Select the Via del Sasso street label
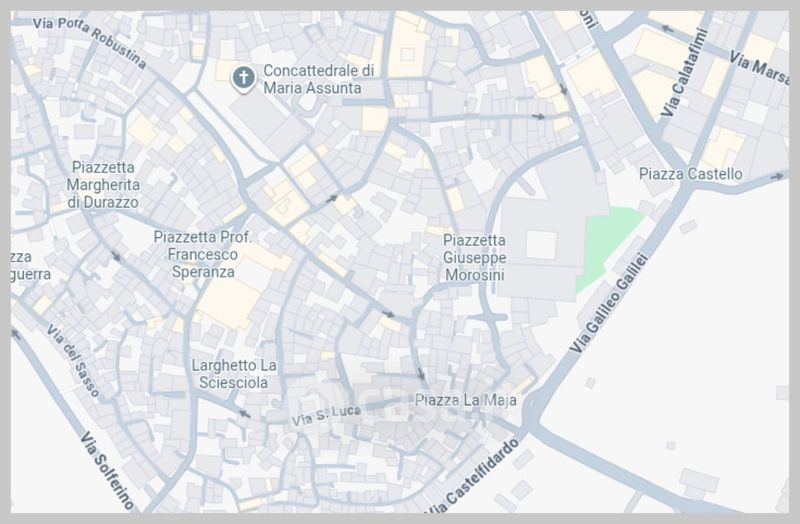 [x=72, y=361]
